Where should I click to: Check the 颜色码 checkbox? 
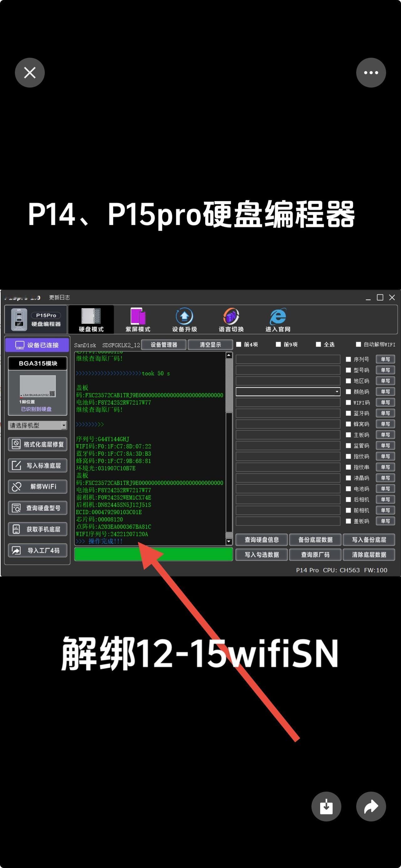tap(348, 391)
